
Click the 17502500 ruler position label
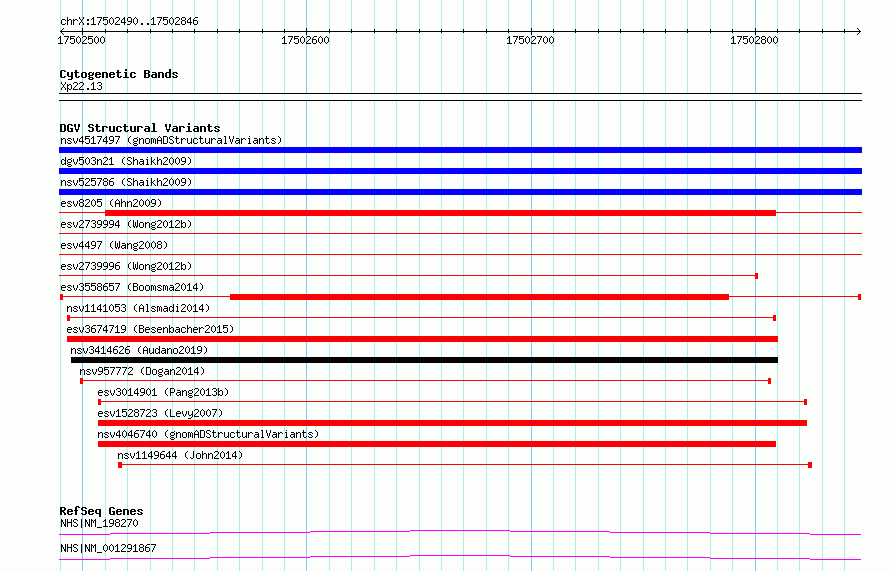pyautogui.click(x=81, y=40)
